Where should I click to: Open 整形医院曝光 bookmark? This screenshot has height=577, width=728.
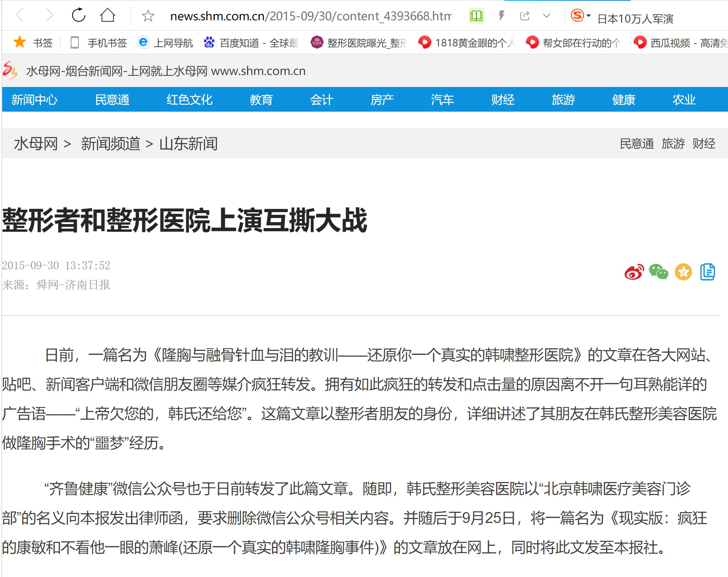(x=359, y=43)
